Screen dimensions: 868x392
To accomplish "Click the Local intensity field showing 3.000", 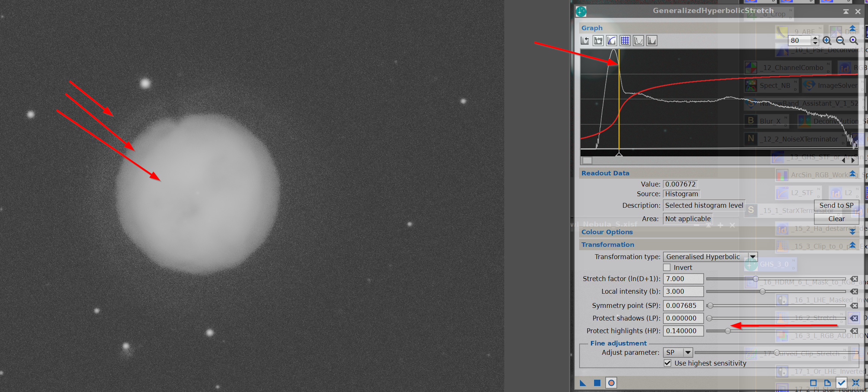I will click(683, 291).
